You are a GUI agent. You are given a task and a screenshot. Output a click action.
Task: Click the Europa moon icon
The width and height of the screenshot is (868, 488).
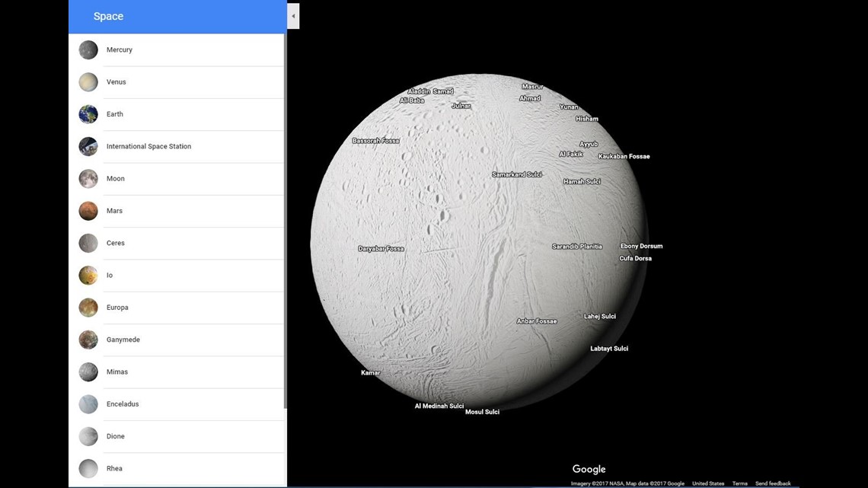tap(88, 308)
